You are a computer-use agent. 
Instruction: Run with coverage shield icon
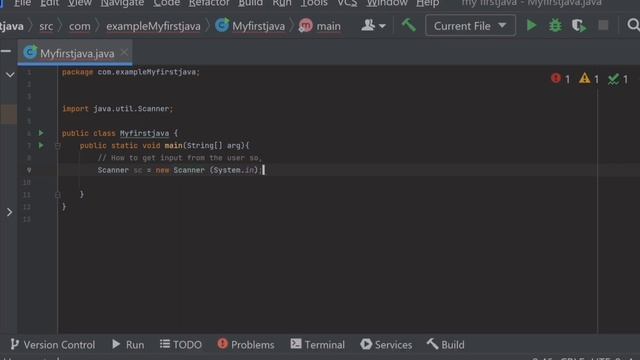[579, 26]
